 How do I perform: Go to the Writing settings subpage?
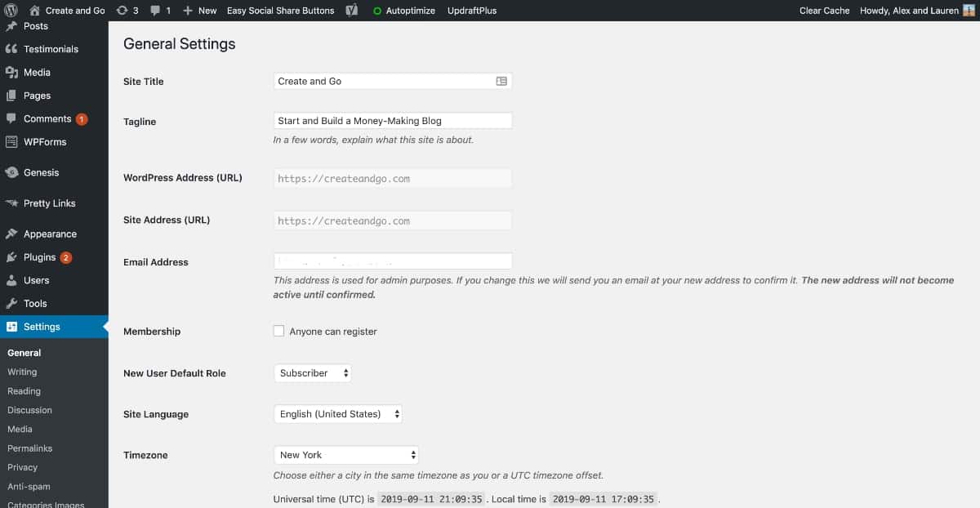[x=22, y=372]
